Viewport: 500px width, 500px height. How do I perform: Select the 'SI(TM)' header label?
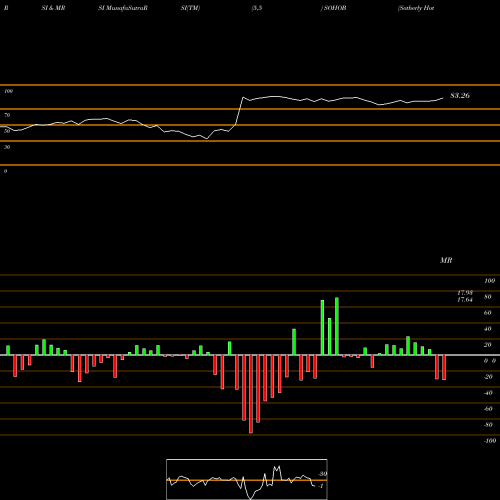190,8
